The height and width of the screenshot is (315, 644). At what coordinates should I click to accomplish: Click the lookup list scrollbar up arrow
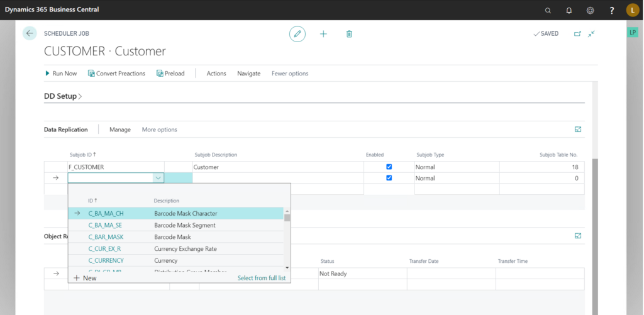pos(287,210)
